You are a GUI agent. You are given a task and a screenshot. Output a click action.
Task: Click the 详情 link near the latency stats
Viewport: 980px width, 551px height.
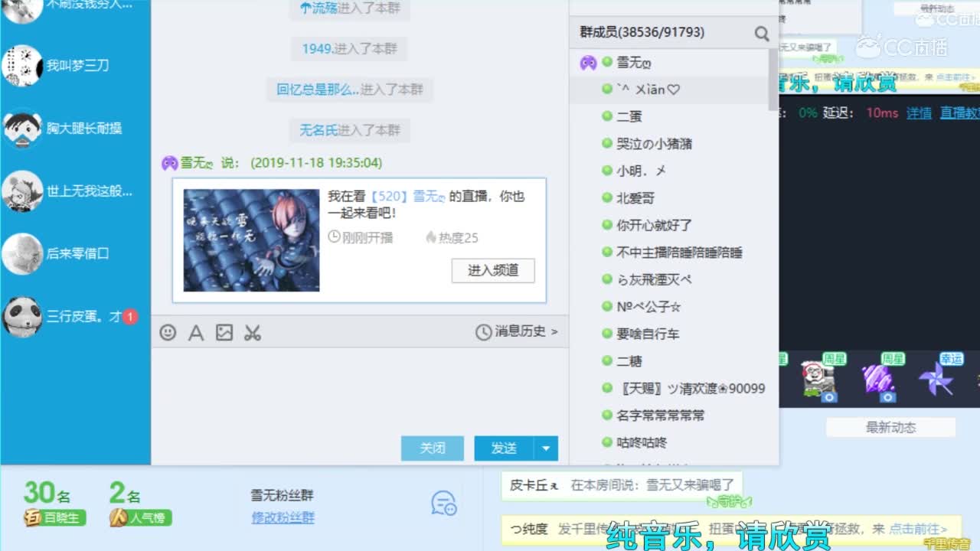[x=918, y=112]
